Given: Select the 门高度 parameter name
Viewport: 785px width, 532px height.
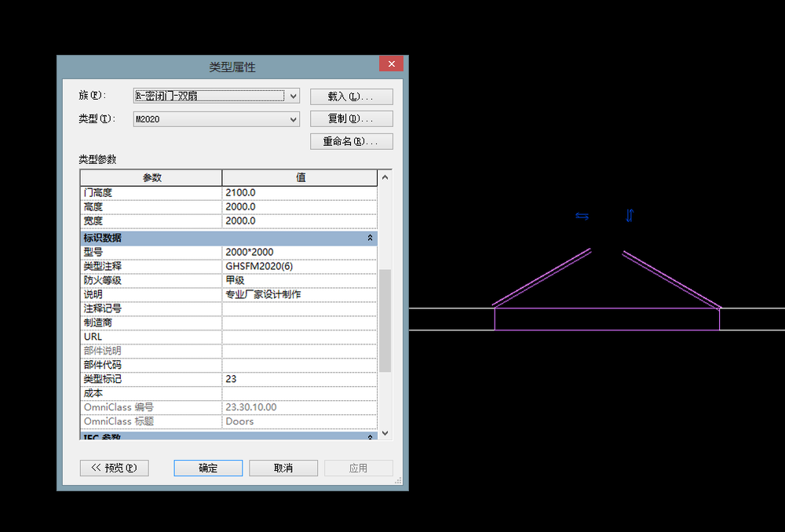Looking at the screenshot, I should 152,193.
